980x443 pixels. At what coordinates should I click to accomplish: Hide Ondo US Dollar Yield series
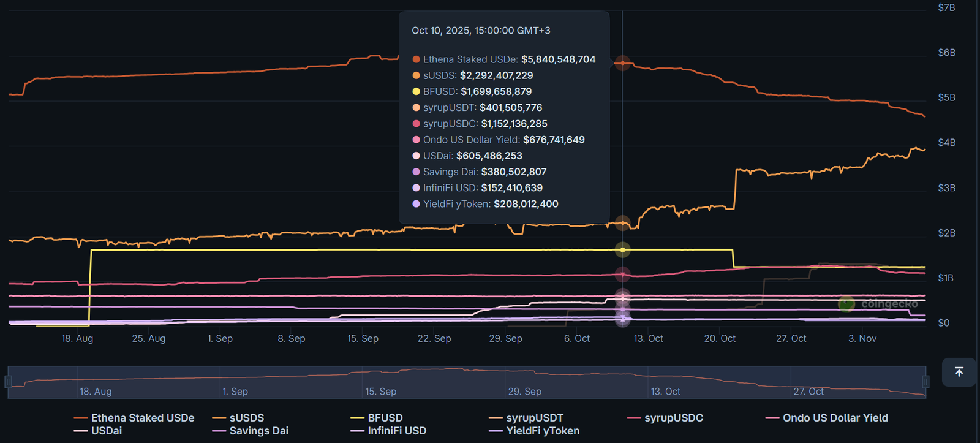(x=827, y=418)
